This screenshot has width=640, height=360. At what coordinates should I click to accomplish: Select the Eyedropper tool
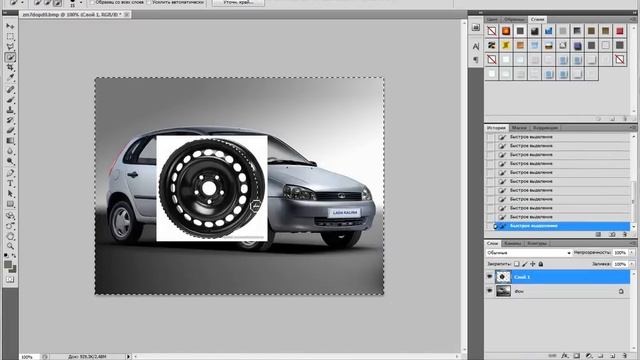10,78
